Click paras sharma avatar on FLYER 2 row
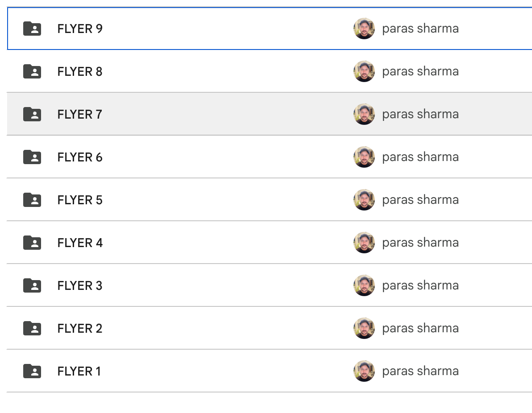The width and height of the screenshot is (532, 413). click(x=364, y=328)
